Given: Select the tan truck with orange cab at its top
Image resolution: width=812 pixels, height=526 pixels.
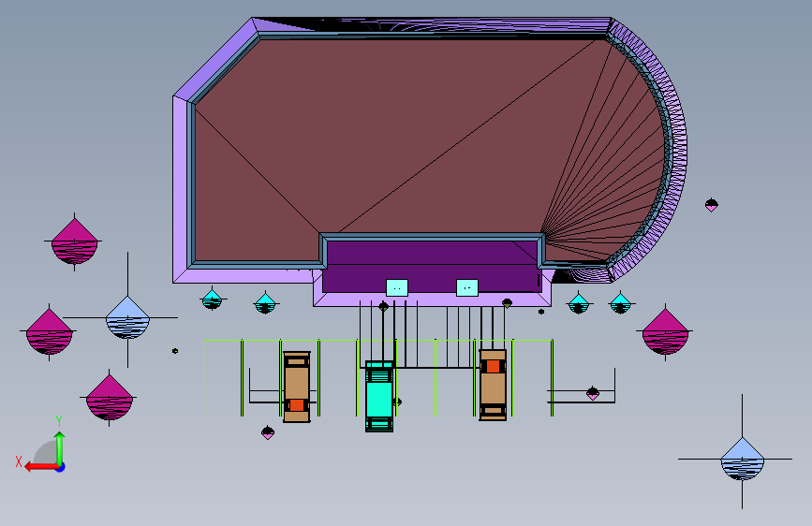Looking at the screenshot, I should tap(493, 385).
